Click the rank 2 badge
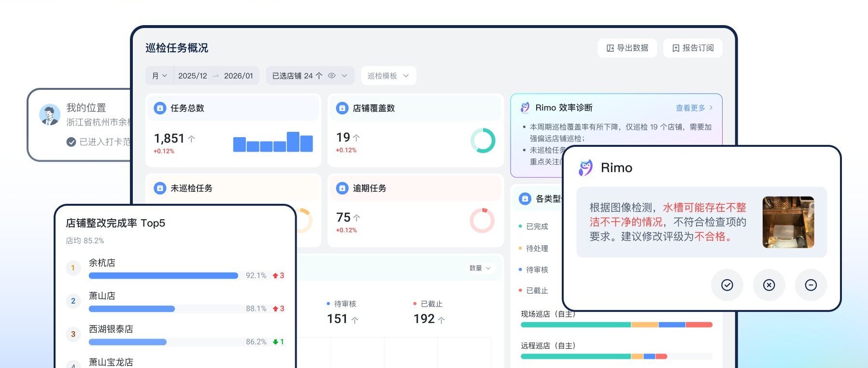The height and width of the screenshot is (368, 868). click(73, 301)
